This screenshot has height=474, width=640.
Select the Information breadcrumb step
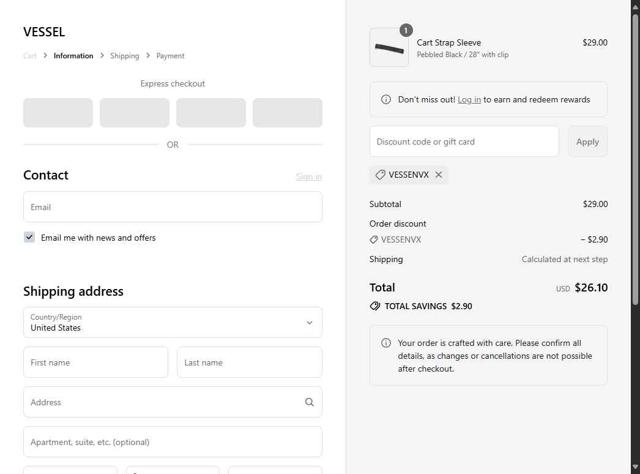pos(73,56)
